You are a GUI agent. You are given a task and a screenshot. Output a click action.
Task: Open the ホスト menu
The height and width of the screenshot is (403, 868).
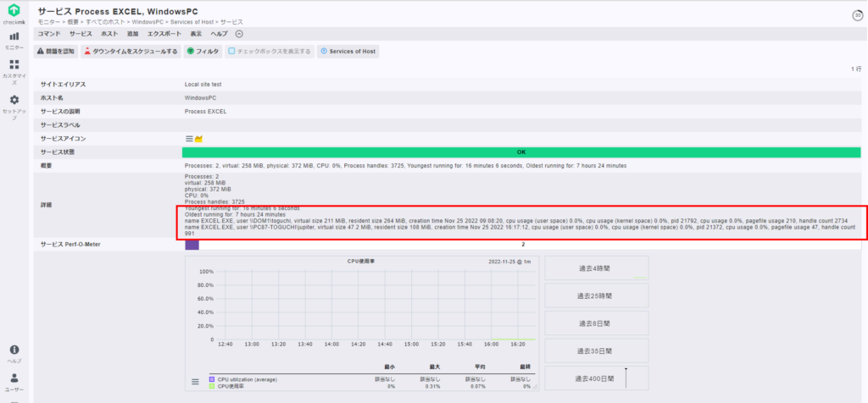(x=109, y=34)
